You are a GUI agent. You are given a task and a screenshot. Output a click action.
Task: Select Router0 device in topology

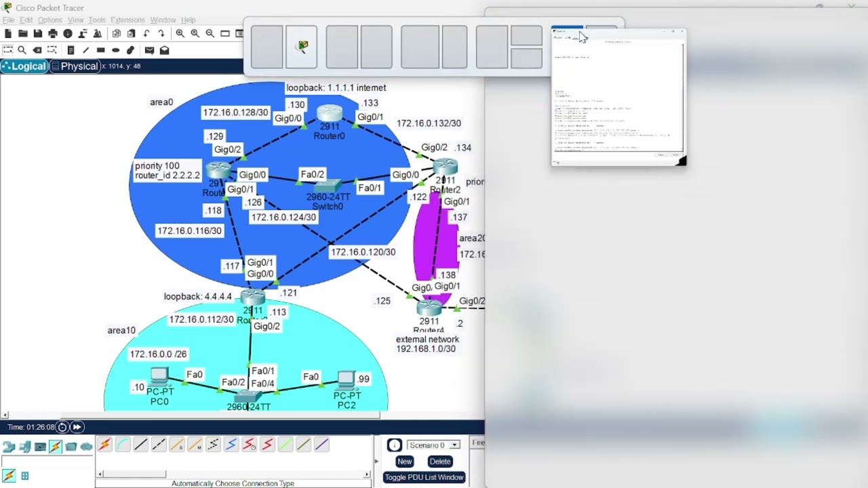[x=330, y=115]
